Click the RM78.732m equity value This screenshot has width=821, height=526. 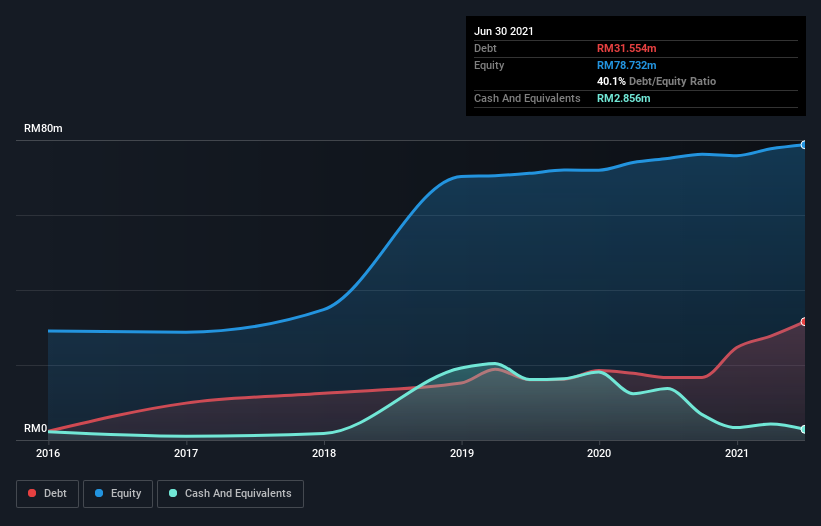pyautogui.click(x=626, y=65)
